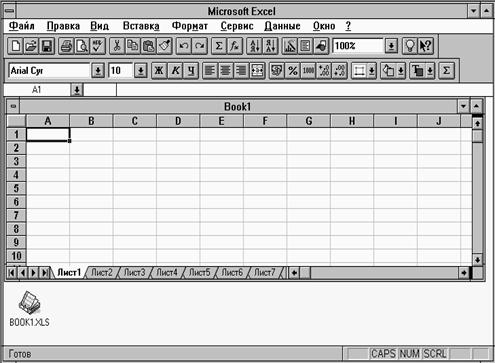Align cell text left
Screen dimensions: 495x363
pos(210,71)
